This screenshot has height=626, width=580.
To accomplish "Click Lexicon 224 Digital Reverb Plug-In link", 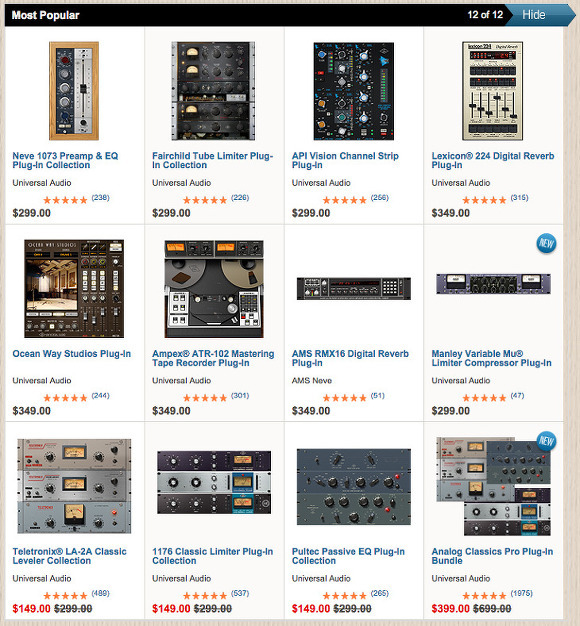I will coord(493,160).
